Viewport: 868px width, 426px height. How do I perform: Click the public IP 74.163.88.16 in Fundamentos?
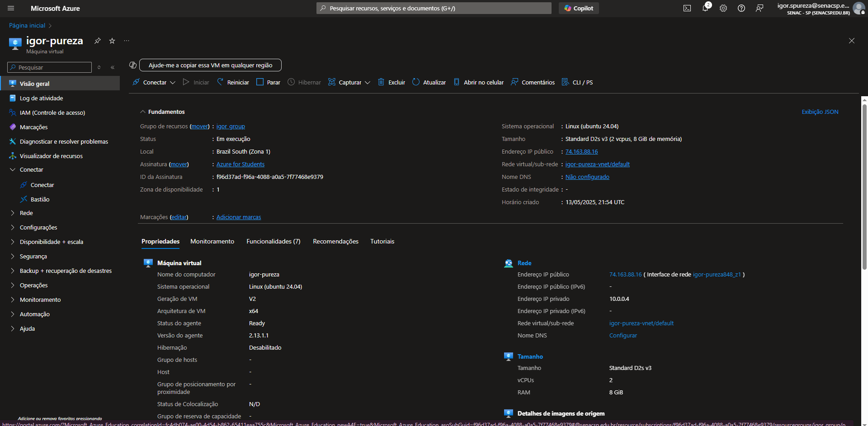pyautogui.click(x=581, y=151)
